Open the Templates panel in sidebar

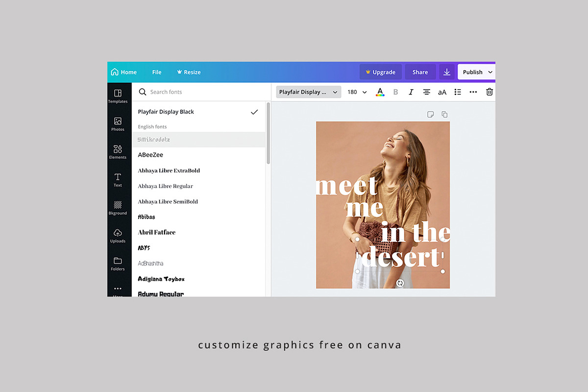point(118,96)
